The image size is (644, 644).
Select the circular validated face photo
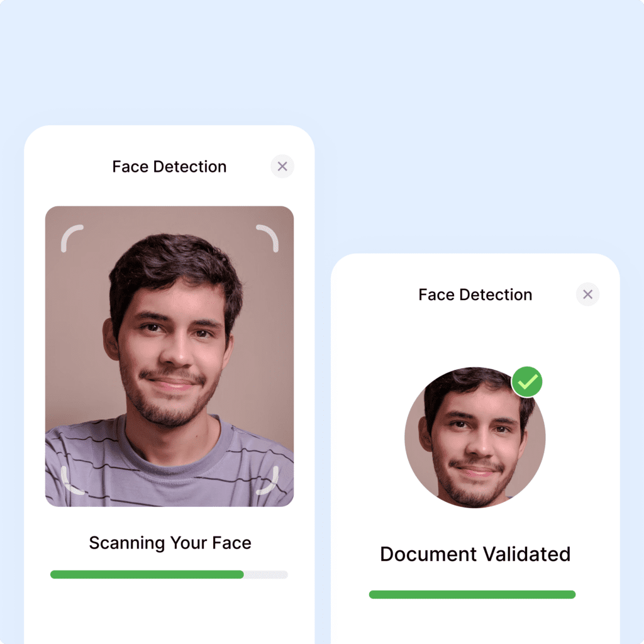475,438
